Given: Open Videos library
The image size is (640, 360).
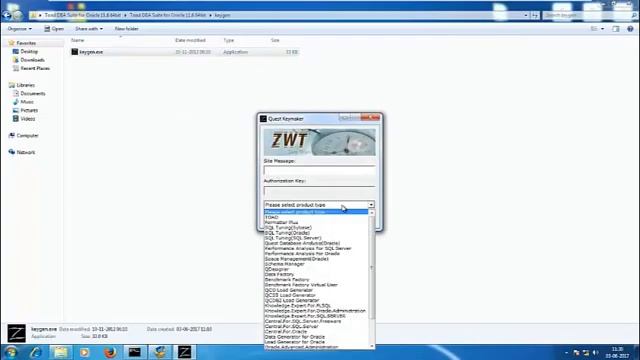Looking at the screenshot, I should click(x=28, y=119).
